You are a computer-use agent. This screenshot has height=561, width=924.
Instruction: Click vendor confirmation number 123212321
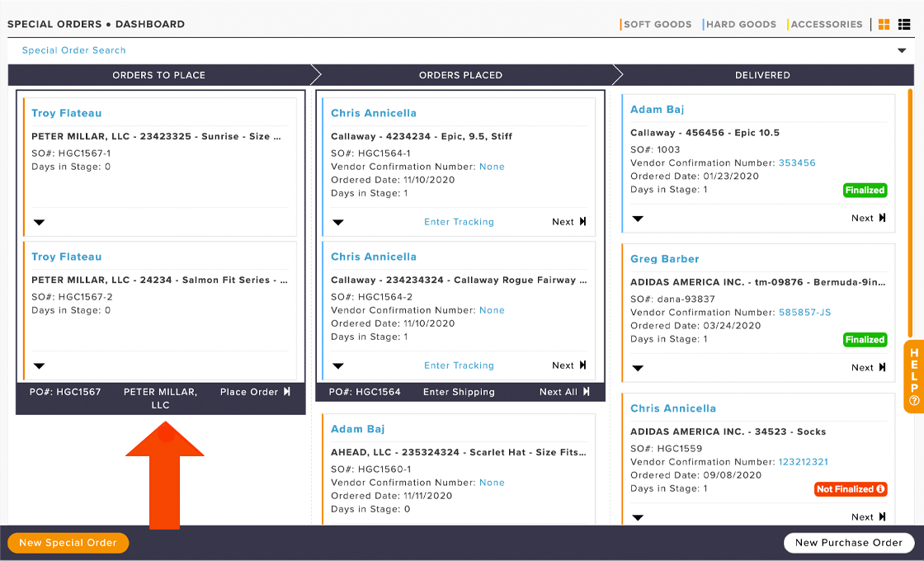click(x=804, y=463)
